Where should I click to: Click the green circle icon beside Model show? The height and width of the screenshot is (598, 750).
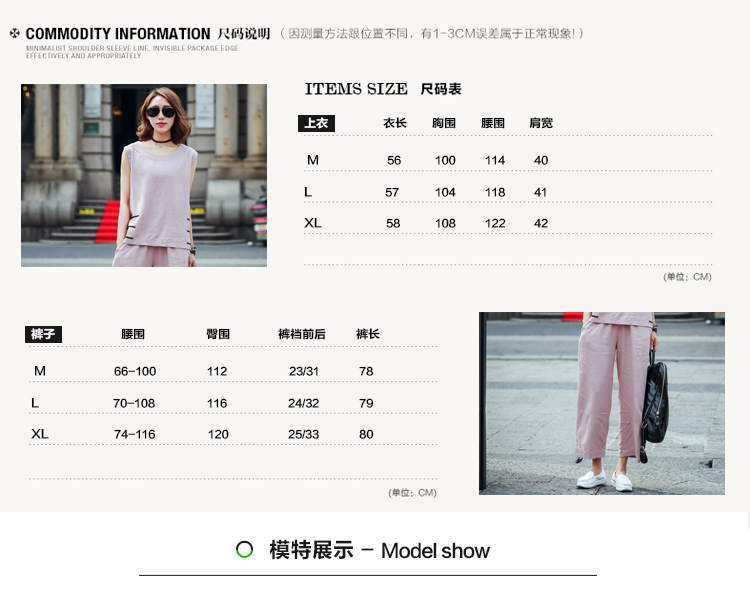(x=244, y=550)
